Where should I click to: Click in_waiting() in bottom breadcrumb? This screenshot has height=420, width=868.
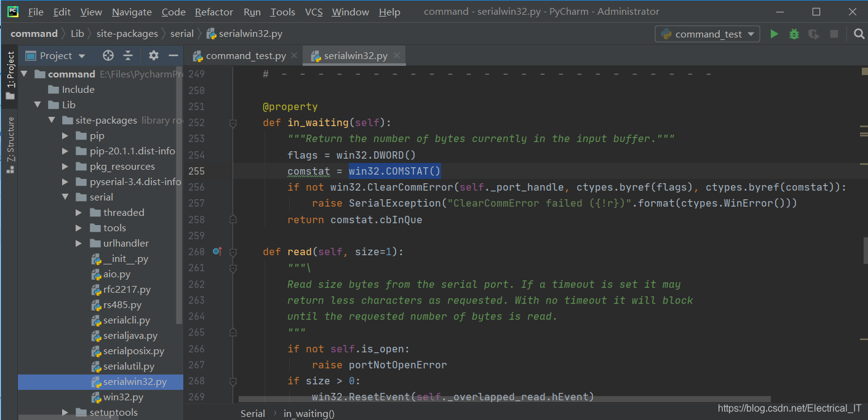(309, 413)
